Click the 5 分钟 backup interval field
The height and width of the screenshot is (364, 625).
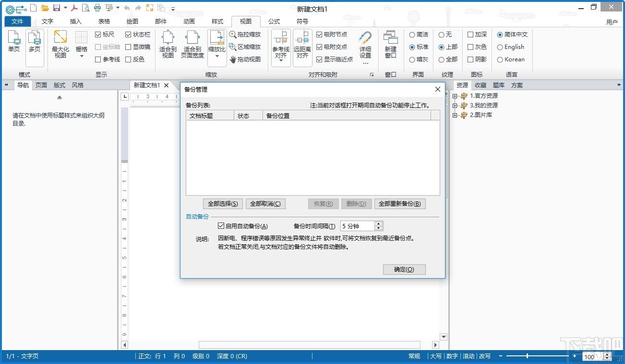point(357,226)
